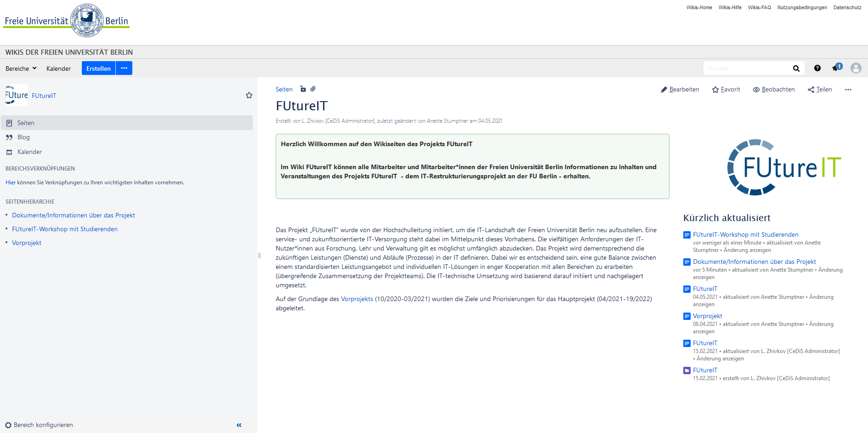Open Wikis-Home link
This screenshot has width=868, height=433.
coord(699,7)
